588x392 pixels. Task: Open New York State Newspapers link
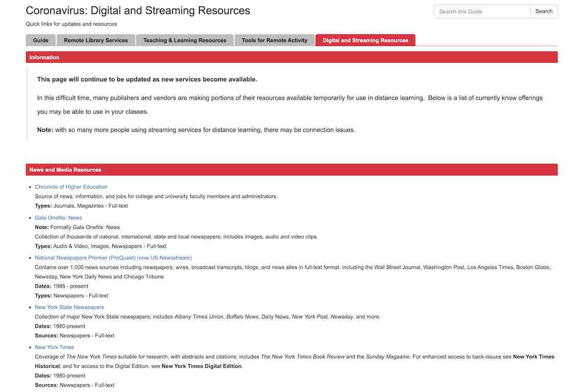point(70,307)
